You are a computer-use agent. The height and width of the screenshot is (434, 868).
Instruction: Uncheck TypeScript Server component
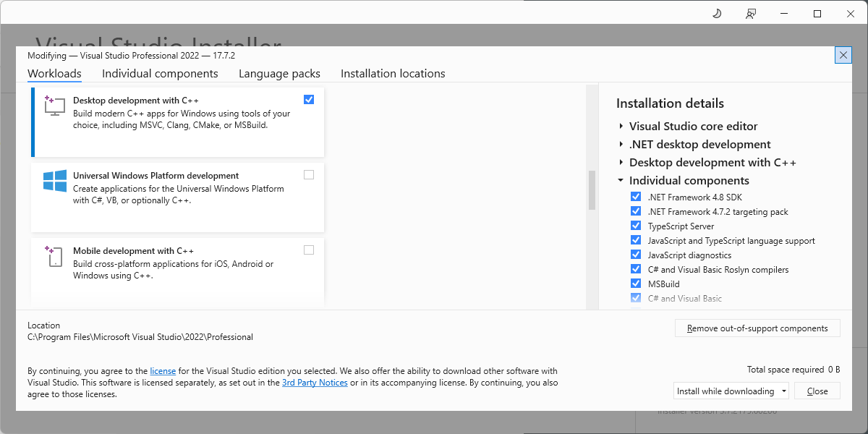click(x=636, y=226)
